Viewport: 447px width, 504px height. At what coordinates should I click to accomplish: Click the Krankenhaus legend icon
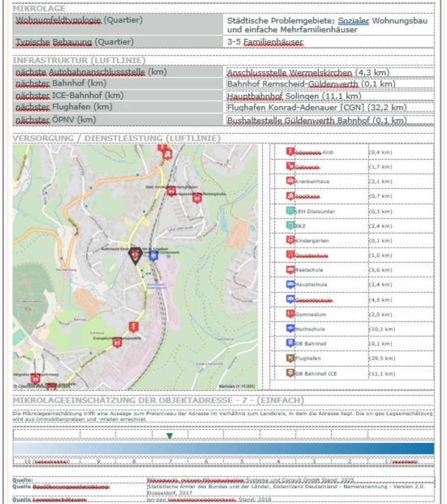(290, 181)
